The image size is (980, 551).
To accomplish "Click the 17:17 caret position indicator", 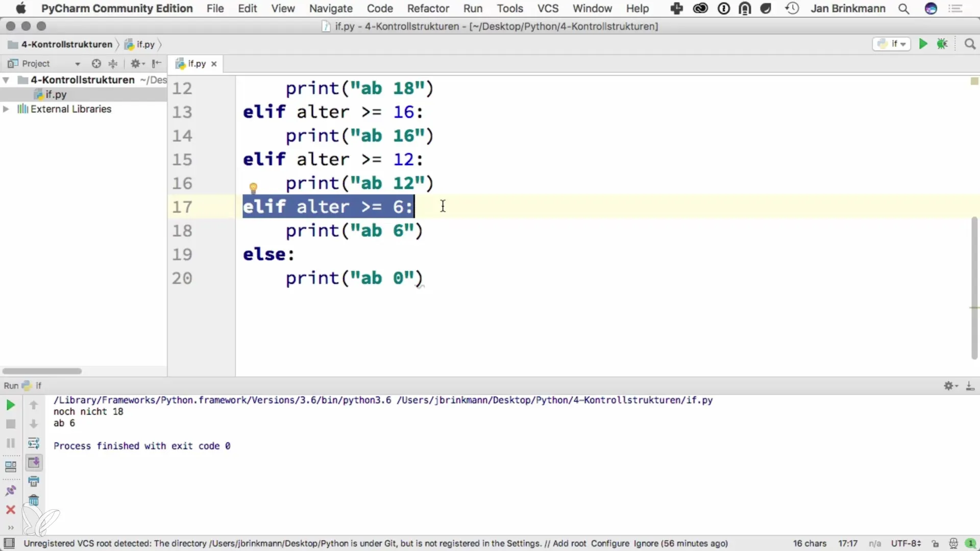I will point(848,543).
